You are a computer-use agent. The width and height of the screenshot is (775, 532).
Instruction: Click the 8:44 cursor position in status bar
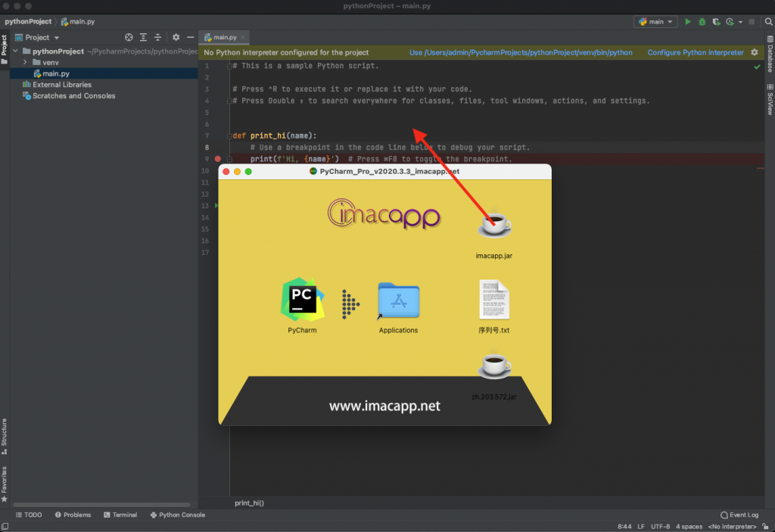624,527
